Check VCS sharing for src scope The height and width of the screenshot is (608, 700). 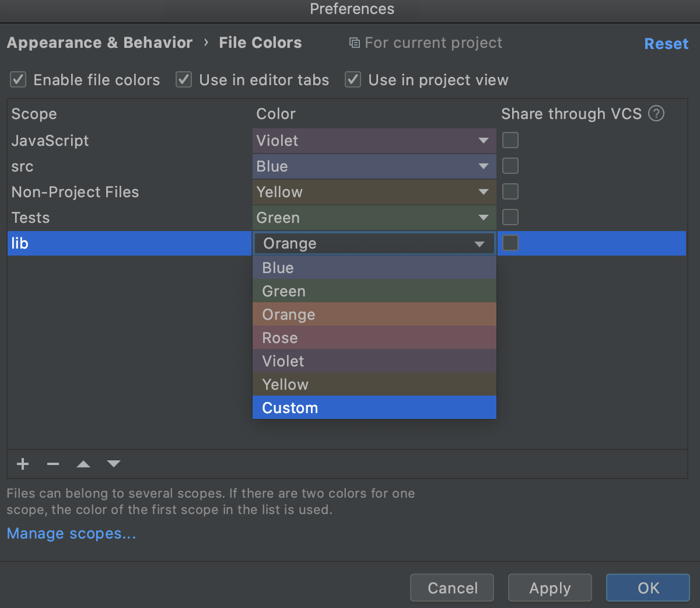[510, 166]
